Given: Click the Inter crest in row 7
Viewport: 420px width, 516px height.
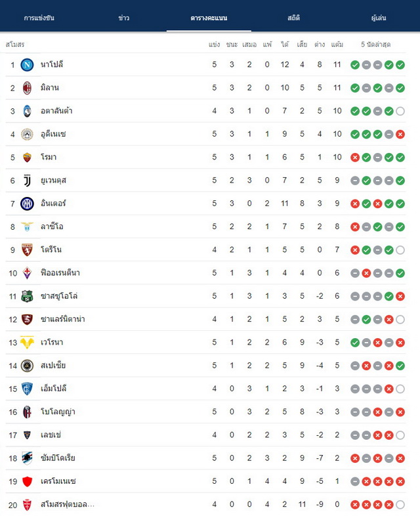Looking at the screenshot, I should click(x=27, y=204).
